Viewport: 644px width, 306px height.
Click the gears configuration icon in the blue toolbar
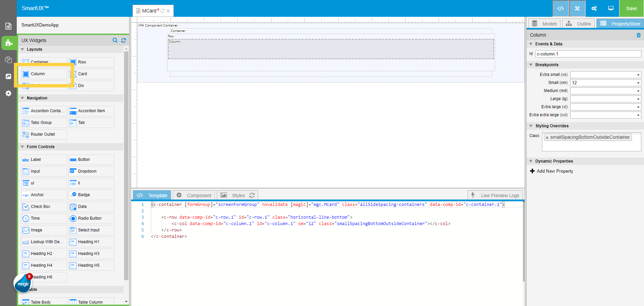tap(594, 8)
